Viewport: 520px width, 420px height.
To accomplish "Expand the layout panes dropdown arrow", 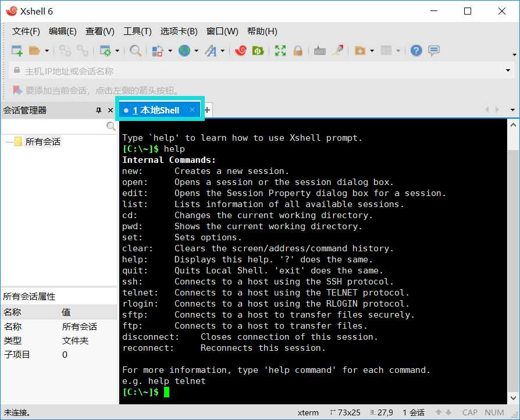I will pyautogui.click(x=398, y=51).
